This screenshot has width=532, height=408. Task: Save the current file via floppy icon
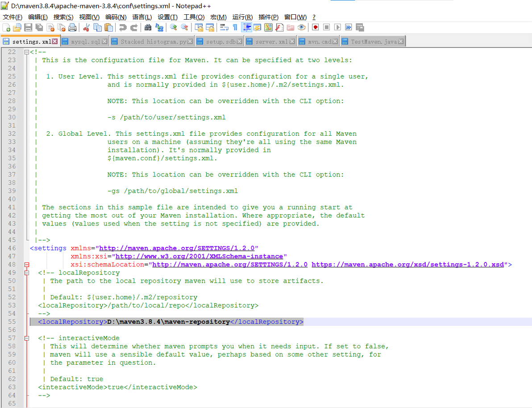28,28
